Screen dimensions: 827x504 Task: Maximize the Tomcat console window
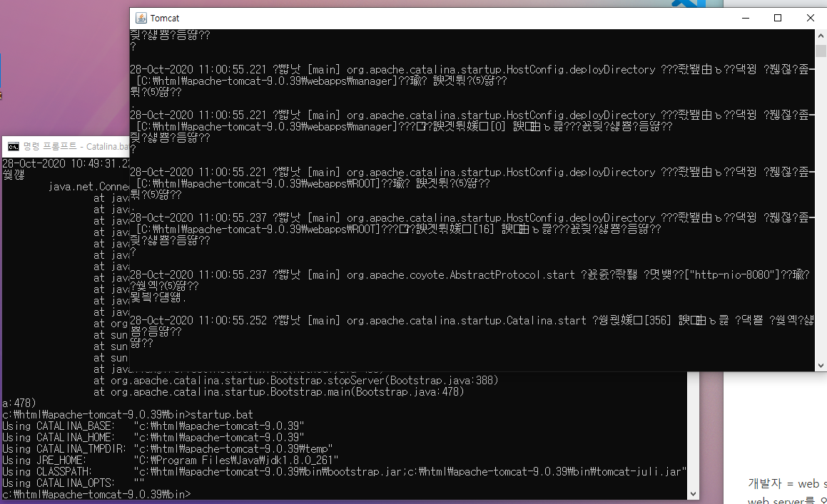point(778,18)
